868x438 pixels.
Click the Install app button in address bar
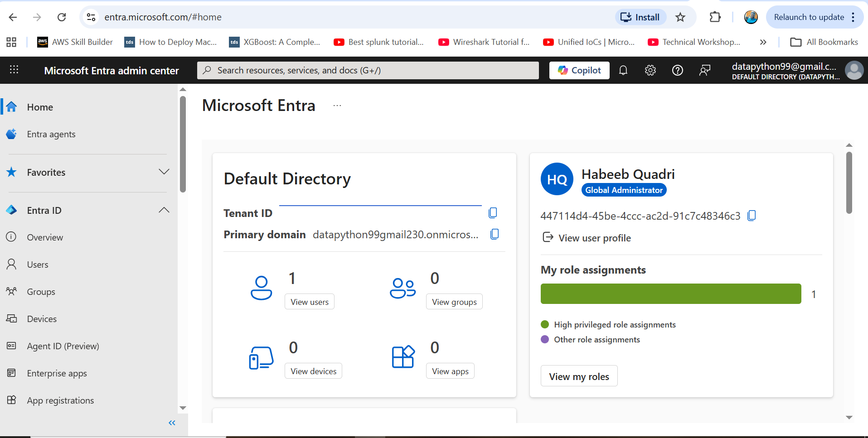tap(640, 17)
